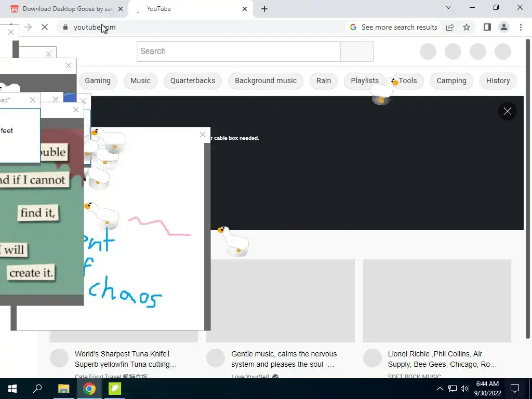Click the Desktop Goose taskbar icon
Image resolution: width=532 pixels, height=399 pixels.
coord(115,389)
